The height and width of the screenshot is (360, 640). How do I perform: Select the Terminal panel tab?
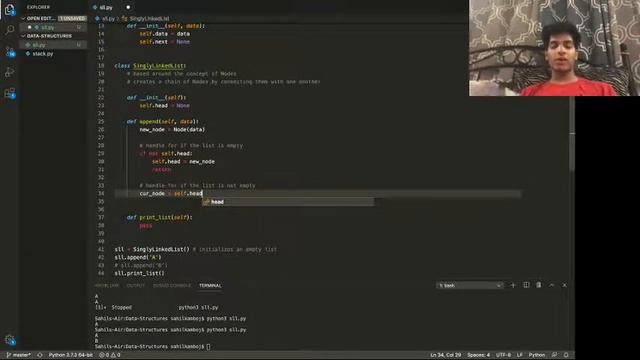coord(210,286)
